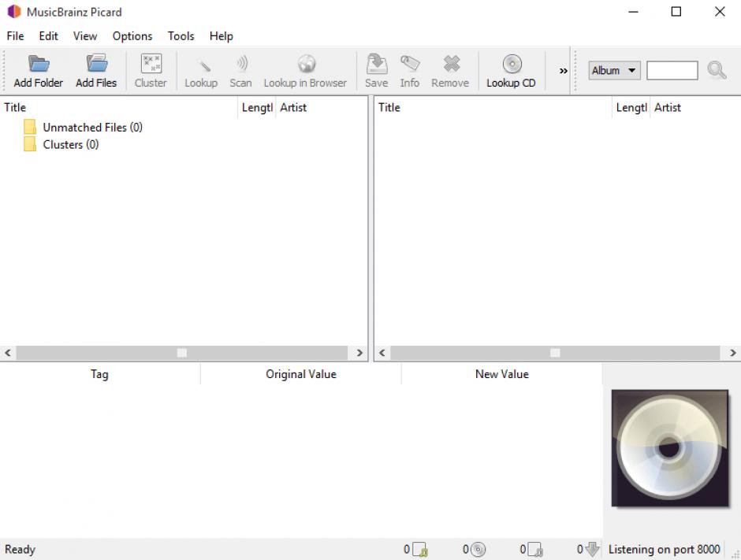
Task: Click the magnifier search icon
Action: [717, 70]
